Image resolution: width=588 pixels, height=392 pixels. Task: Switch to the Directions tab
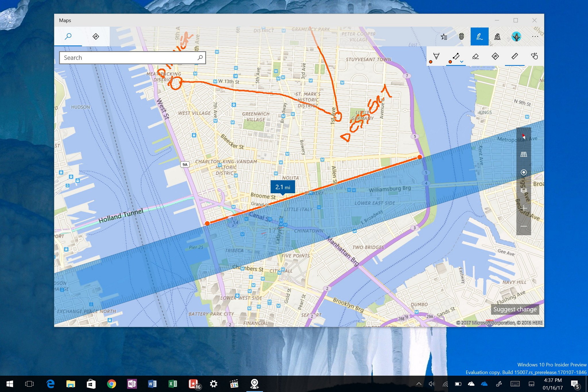coord(96,36)
